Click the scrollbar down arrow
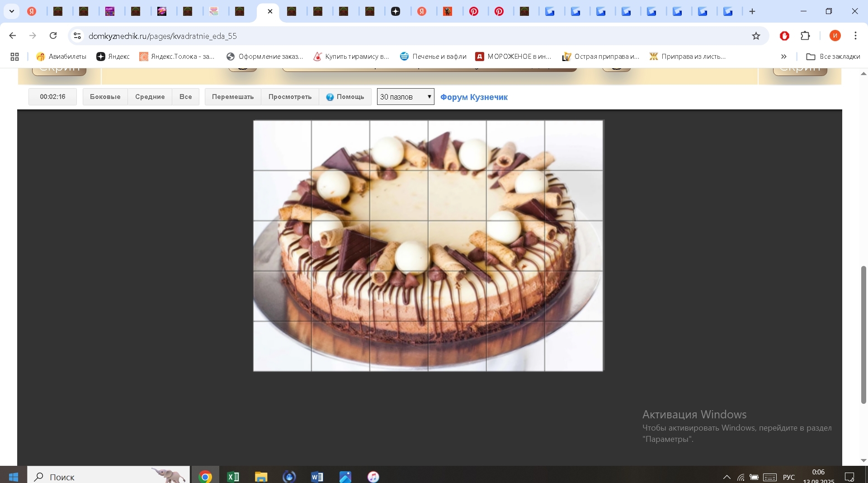Screen dimensions: 868x483 (863, 460)
